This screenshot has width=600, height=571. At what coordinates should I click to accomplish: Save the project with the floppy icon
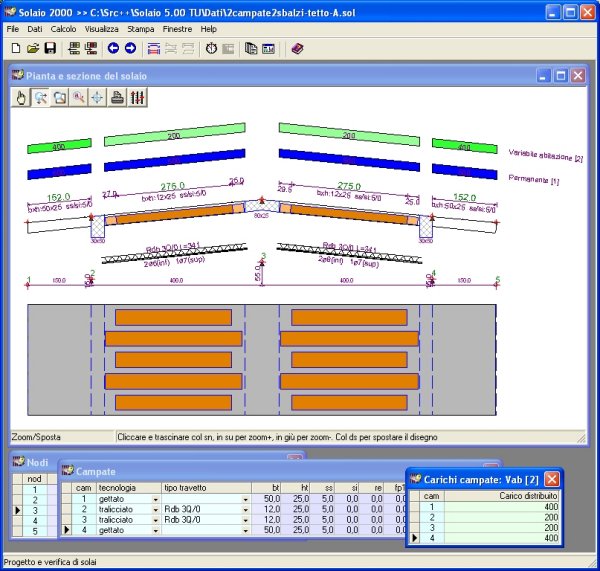(x=50, y=48)
